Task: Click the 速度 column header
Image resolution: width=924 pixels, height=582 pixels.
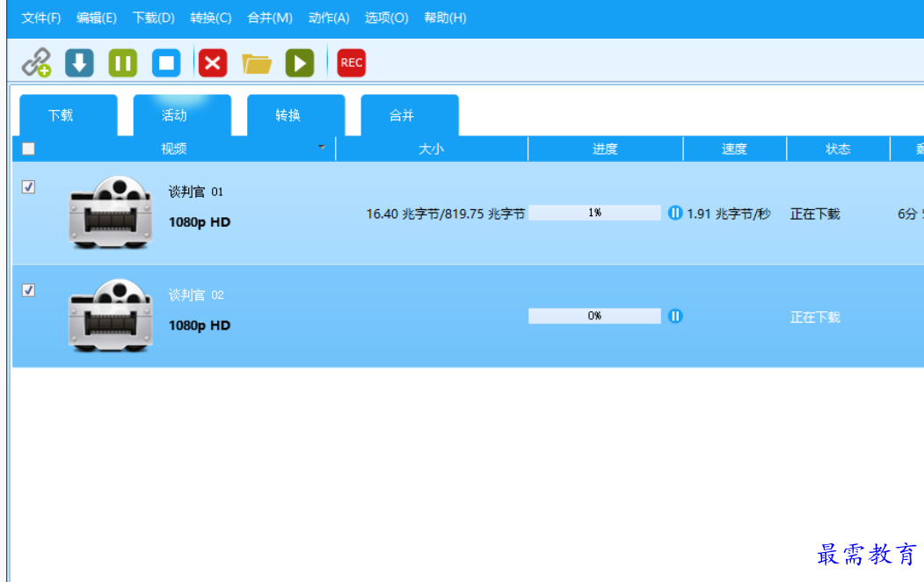Action: [x=734, y=149]
